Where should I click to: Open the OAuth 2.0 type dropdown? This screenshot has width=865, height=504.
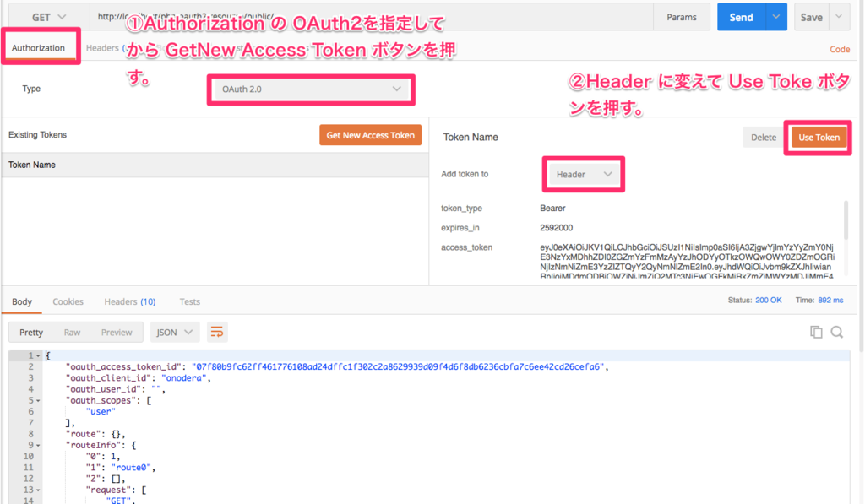[311, 89]
